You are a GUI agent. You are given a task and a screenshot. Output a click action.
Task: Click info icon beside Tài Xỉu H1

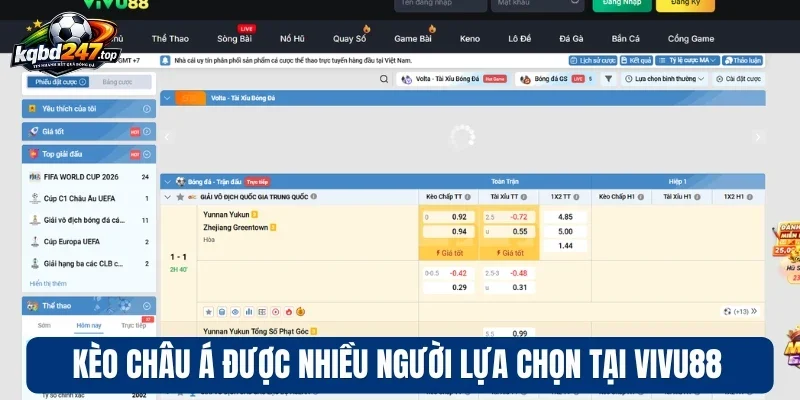tap(697, 197)
